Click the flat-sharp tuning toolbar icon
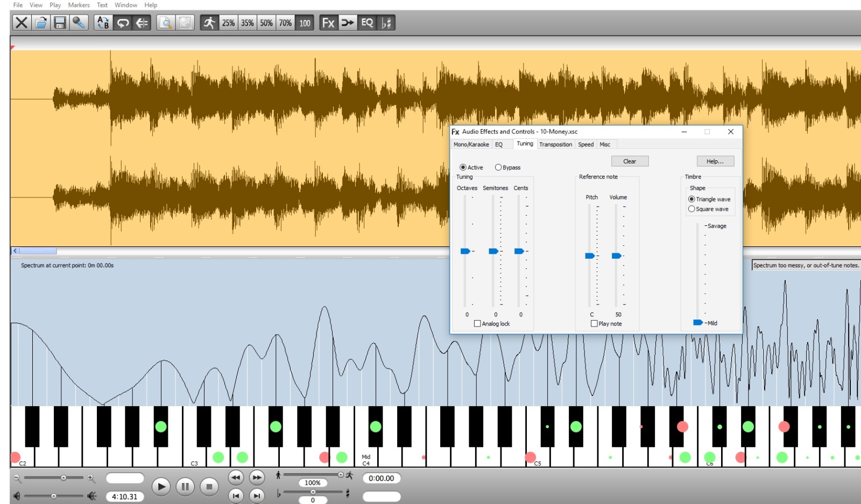Screen dimensions: 861x504 [x=386, y=23]
